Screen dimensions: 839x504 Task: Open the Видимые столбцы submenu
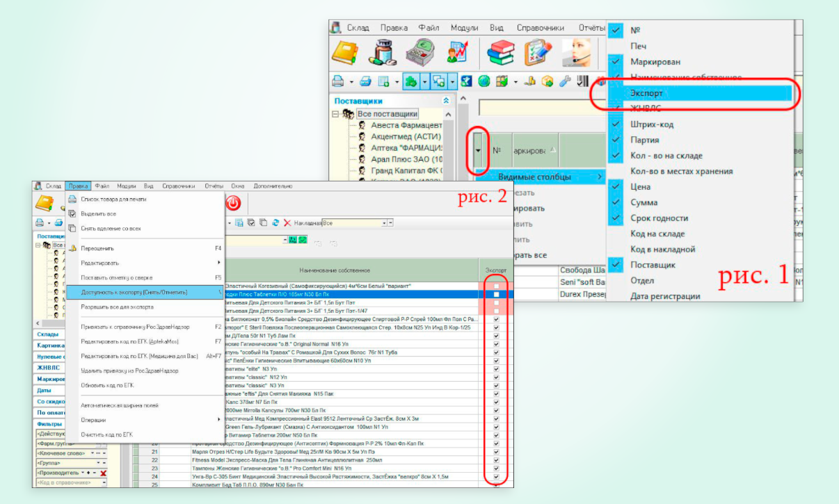pyautogui.click(x=534, y=177)
